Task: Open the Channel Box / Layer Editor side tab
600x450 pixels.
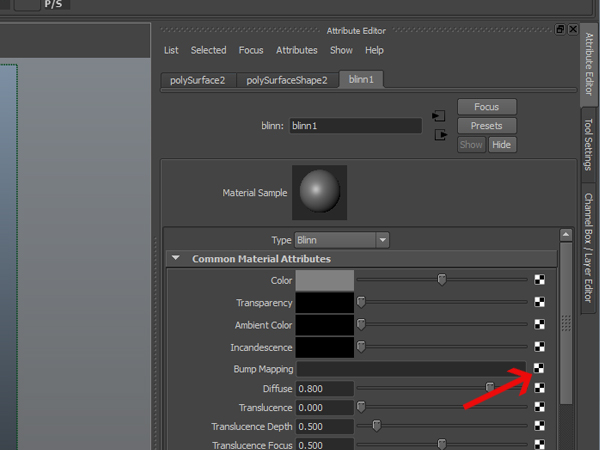Action: (589, 248)
